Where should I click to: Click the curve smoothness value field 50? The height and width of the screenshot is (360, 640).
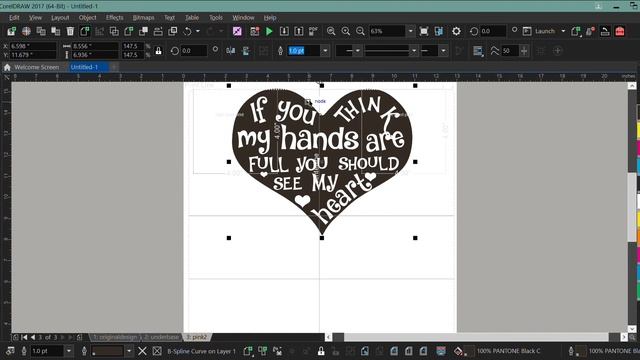coord(510,51)
